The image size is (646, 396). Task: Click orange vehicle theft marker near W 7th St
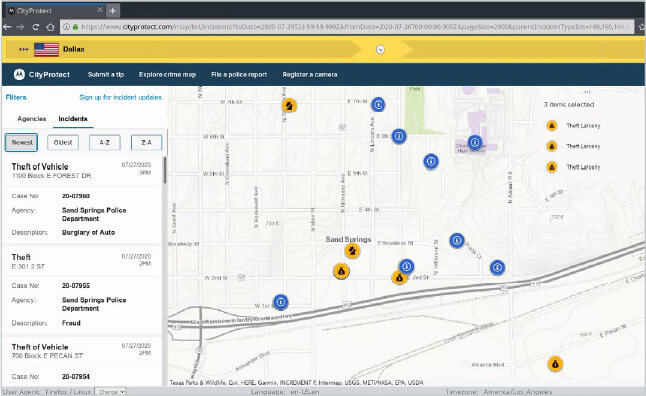tap(289, 106)
